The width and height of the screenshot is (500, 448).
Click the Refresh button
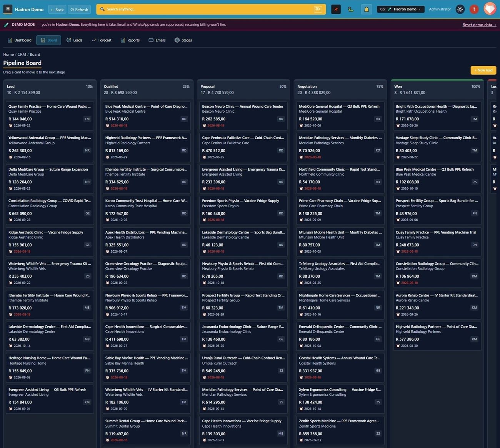79,9
